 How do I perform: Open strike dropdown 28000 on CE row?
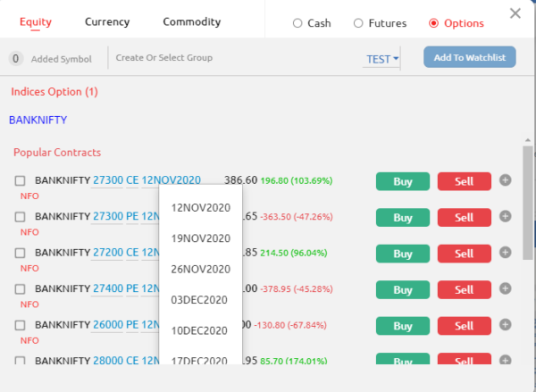(108, 360)
